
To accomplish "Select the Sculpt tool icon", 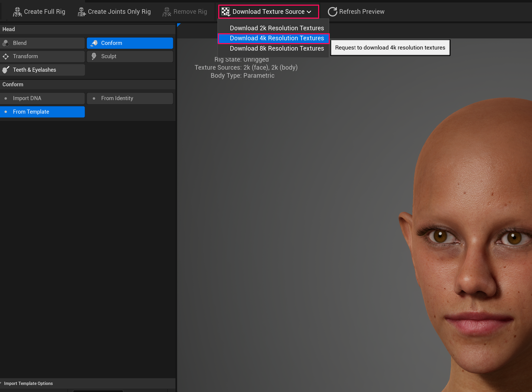I will tap(94, 56).
